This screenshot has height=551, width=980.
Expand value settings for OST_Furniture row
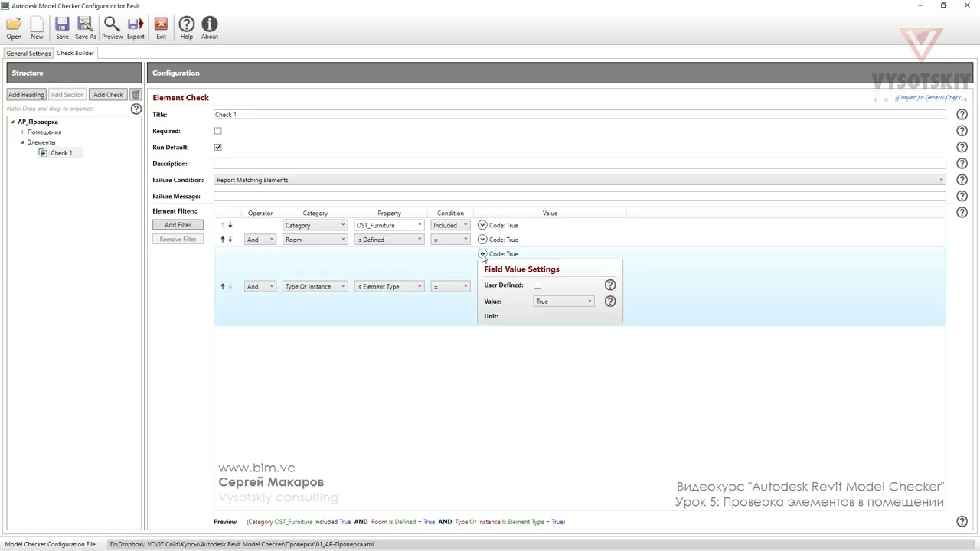(482, 225)
